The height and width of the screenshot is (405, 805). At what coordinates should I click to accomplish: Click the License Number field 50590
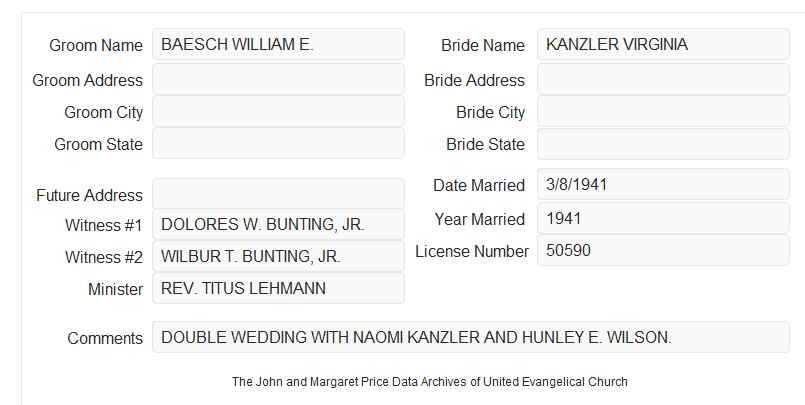click(x=663, y=250)
